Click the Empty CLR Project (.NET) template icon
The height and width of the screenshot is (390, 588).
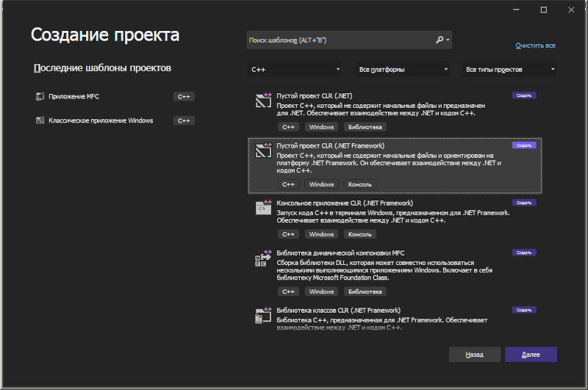point(263,100)
